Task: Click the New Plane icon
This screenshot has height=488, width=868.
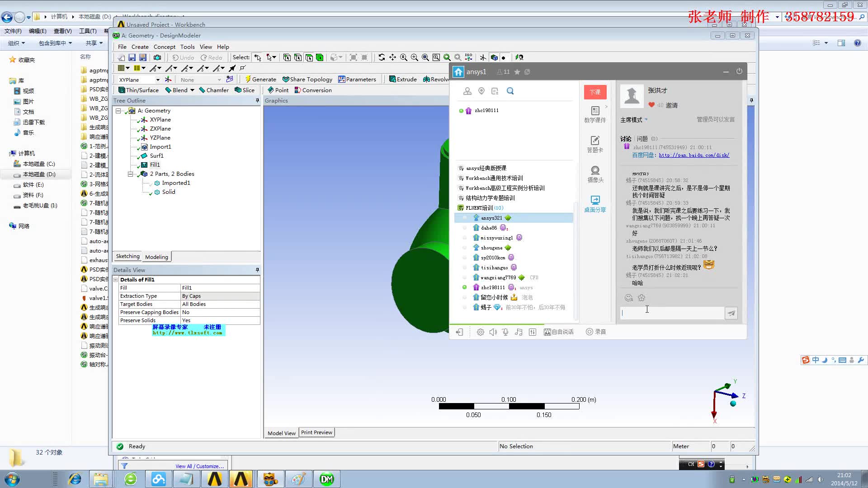Action: tap(168, 79)
